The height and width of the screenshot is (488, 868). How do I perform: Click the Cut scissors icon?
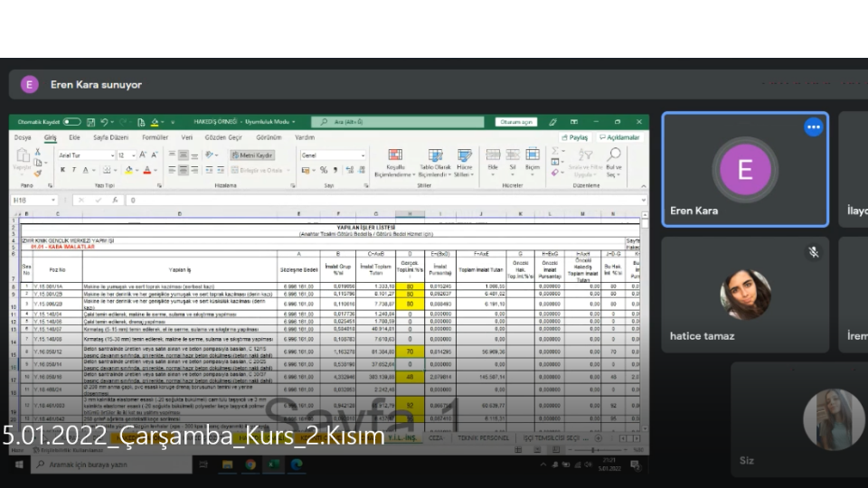coord(38,152)
